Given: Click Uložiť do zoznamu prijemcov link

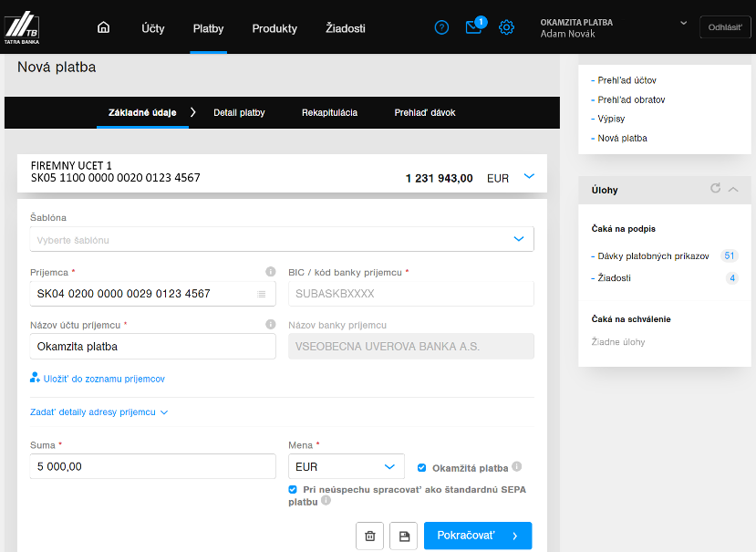Looking at the screenshot, I should tap(98, 379).
